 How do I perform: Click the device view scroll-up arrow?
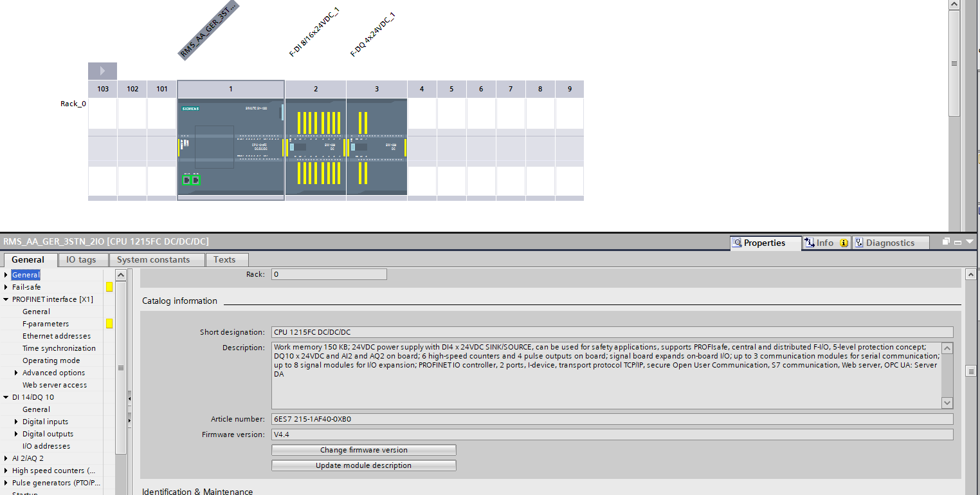[954, 5]
